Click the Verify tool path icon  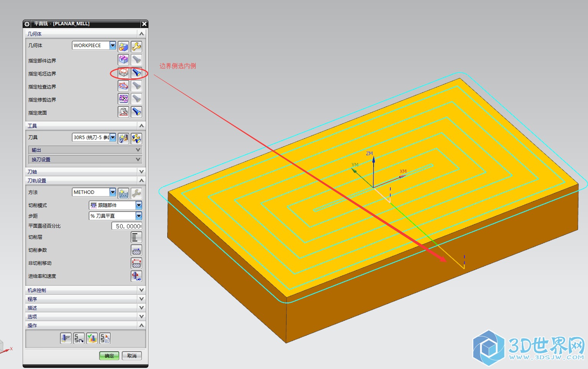[92, 338]
